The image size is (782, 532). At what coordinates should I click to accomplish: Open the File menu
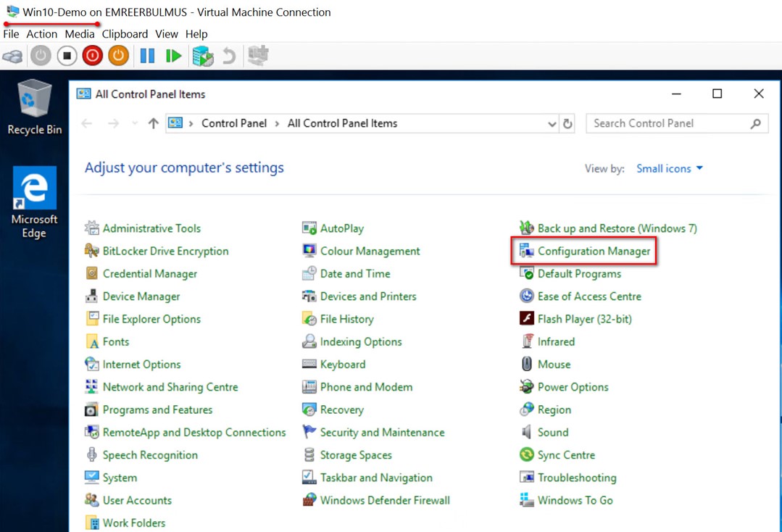[x=11, y=34]
